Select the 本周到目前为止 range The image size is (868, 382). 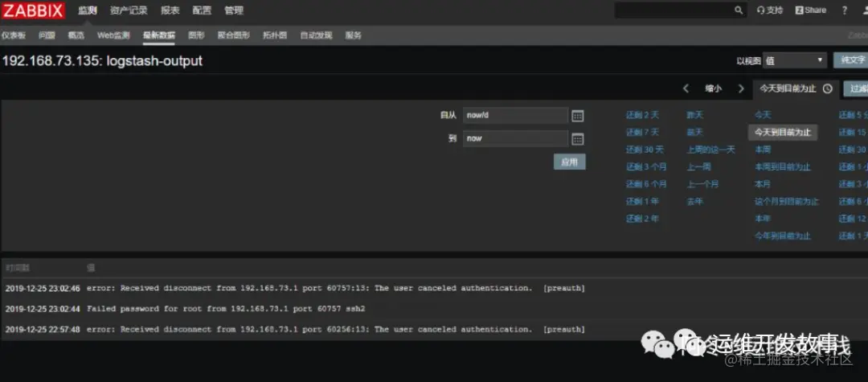[783, 166]
